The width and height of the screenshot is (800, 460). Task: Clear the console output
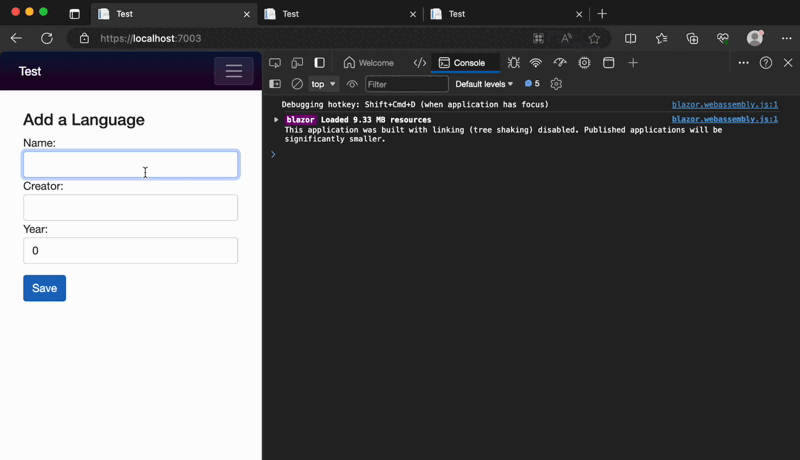pos(297,84)
